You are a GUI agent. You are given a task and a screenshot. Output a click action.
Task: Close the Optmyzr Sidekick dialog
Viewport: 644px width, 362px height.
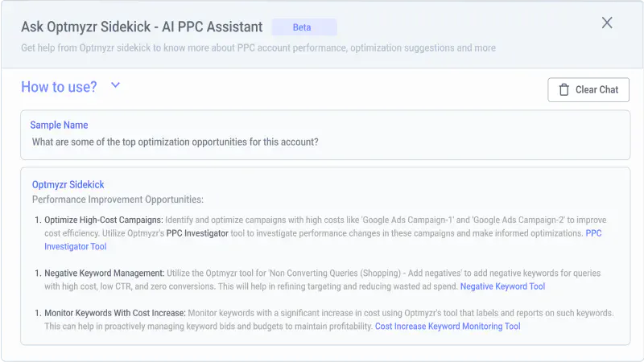coord(607,23)
